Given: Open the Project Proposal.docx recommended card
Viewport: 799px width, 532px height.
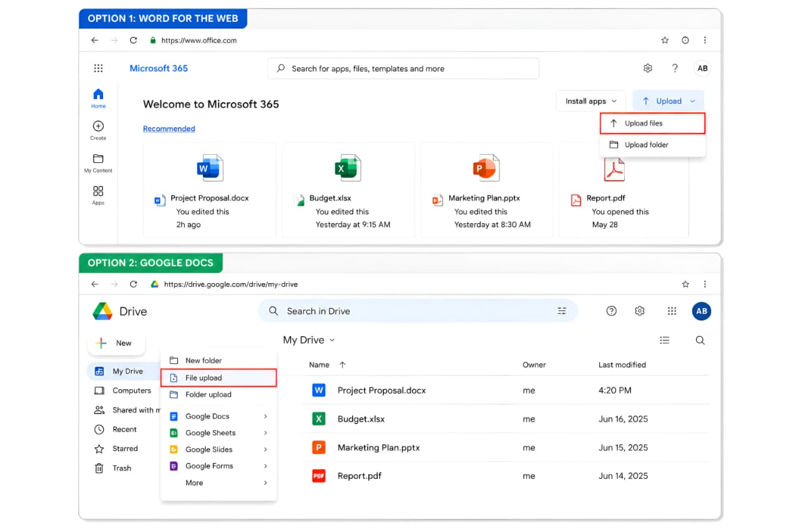Looking at the screenshot, I should (x=210, y=190).
